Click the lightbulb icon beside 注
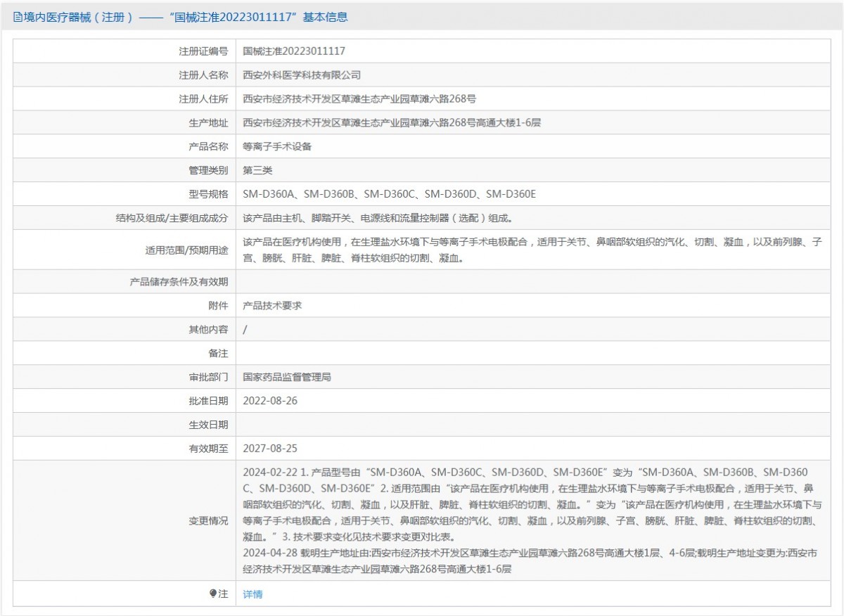Screen dimensions: 844x616 coord(213,593)
